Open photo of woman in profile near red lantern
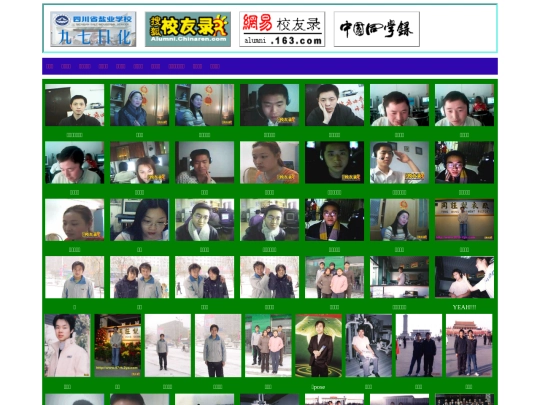 tap(205, 105)
